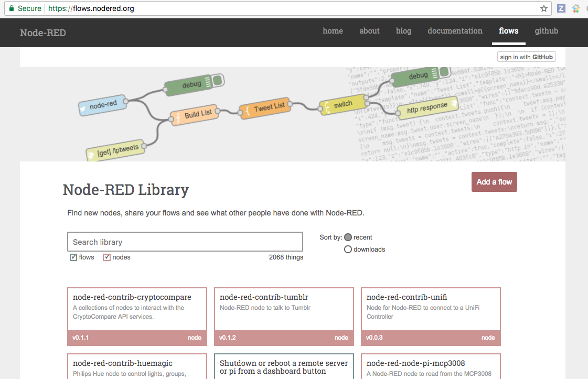Image resolution: width=588 pixels, height=379 pixels.
Task: Open the home navigation item
Action: pos(333,31)
